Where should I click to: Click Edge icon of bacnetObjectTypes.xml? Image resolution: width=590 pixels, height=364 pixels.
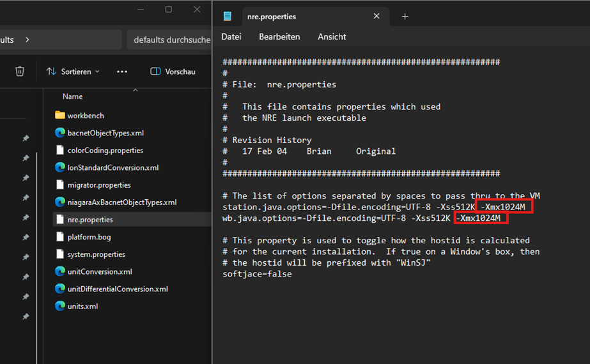tap(60, 133)
